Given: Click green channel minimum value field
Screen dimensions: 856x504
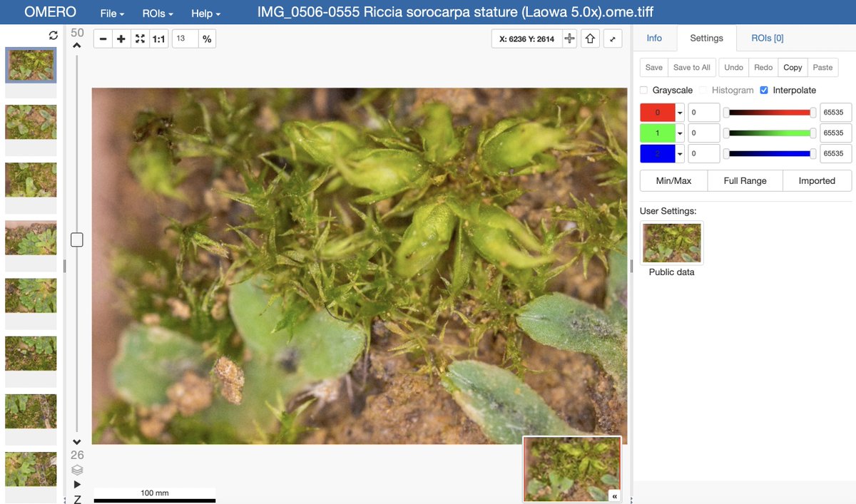Looking at the screenshot, I should click(x=703, y=133).
